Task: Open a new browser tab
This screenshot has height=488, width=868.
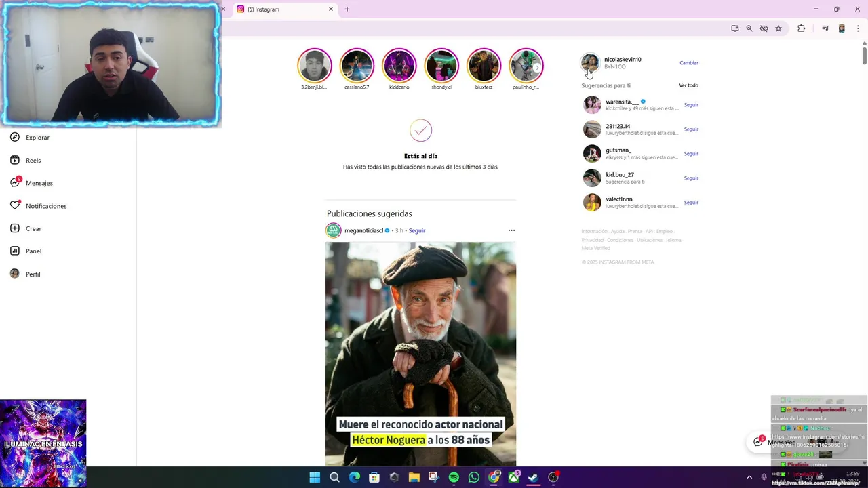Action: [347, 9]
